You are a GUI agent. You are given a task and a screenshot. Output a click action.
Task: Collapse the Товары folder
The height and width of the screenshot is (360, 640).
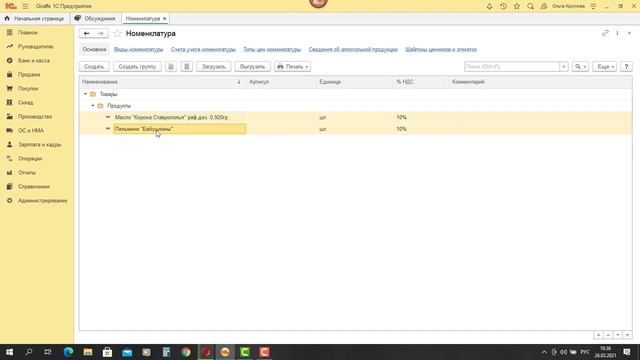click(86, 94)
